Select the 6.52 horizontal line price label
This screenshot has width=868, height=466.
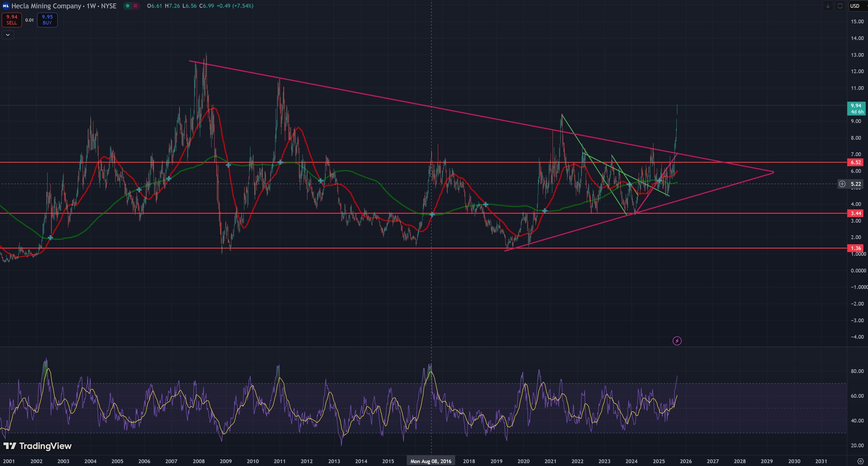pyautogui.click(x=856, y=162)
